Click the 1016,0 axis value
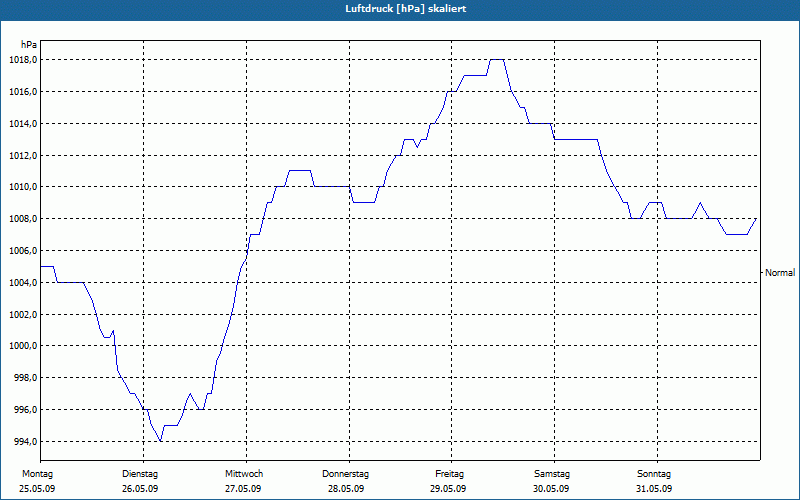The image size is (800, 500). (22, 92)
